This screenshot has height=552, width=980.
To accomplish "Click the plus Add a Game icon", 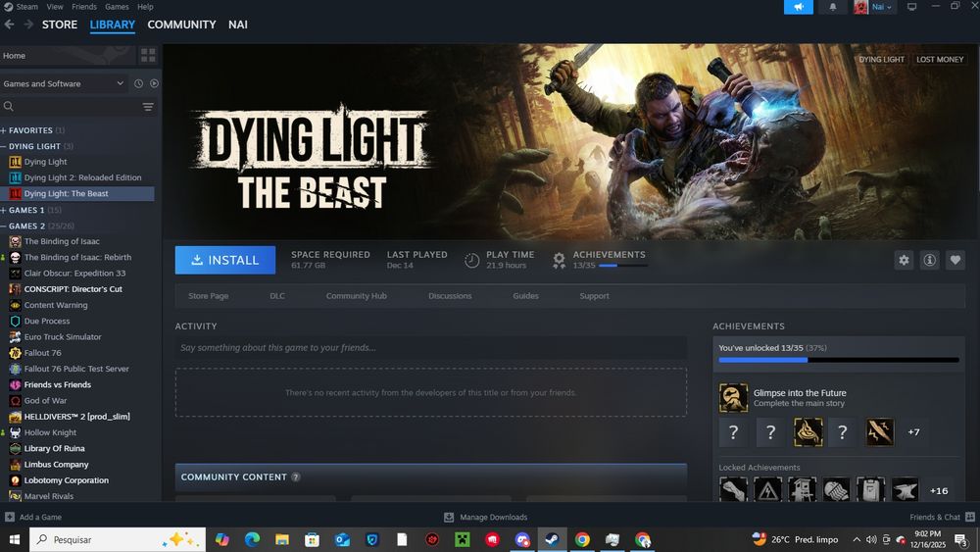I will coord(10,517).
